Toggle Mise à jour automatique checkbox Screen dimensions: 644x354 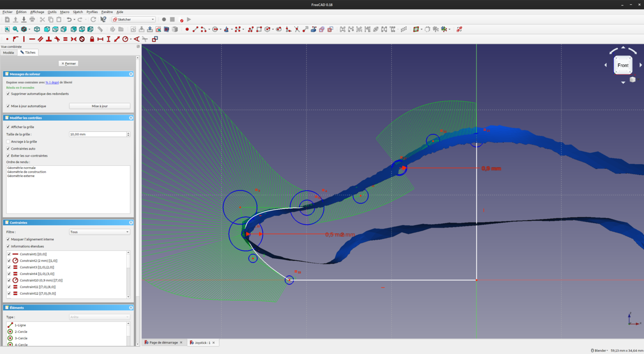coord(8,106)
